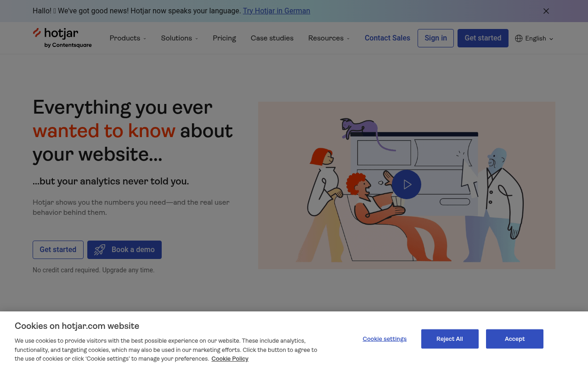Open the Pricing page

click(x=224, y=38)
